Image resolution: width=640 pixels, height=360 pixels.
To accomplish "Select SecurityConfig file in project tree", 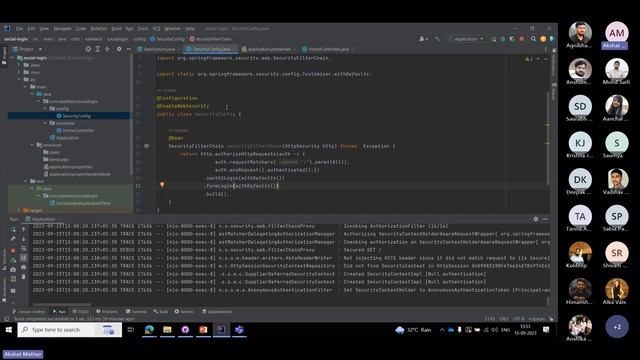I will click(73, 116).
